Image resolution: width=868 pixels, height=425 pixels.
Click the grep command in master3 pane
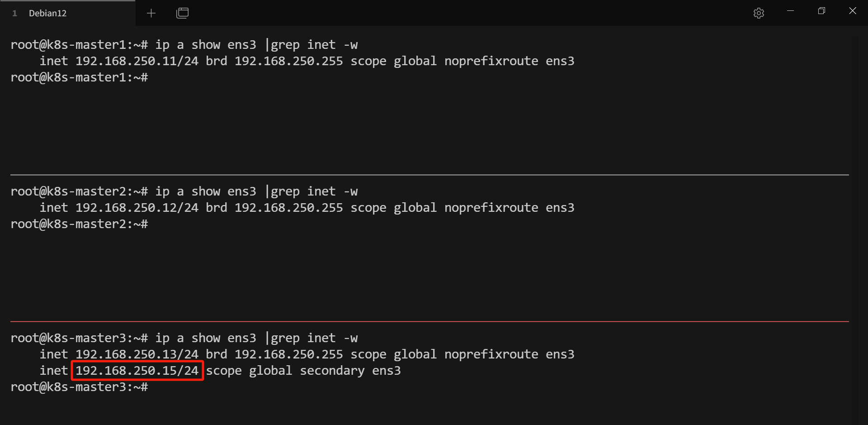click(285, 338)
